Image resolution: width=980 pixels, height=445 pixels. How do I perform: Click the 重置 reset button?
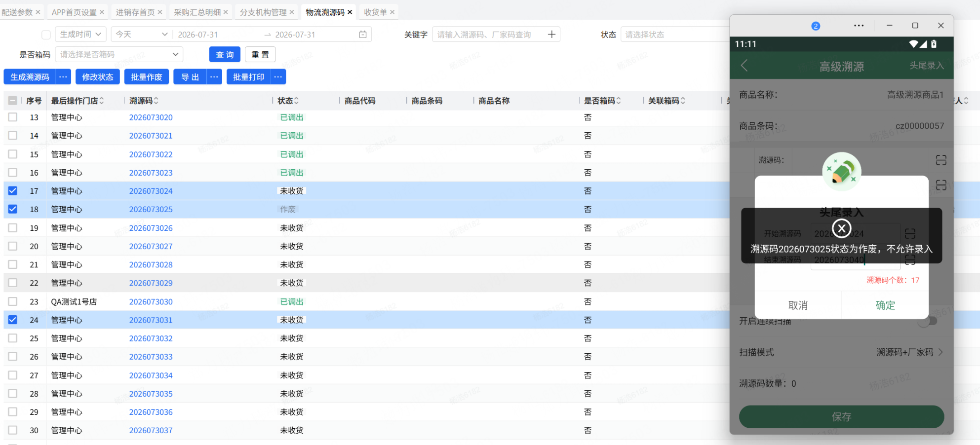coord(260,54)
